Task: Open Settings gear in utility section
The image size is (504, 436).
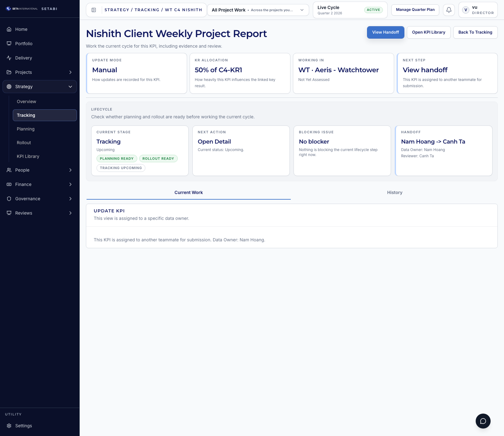Action: point(9,426)
